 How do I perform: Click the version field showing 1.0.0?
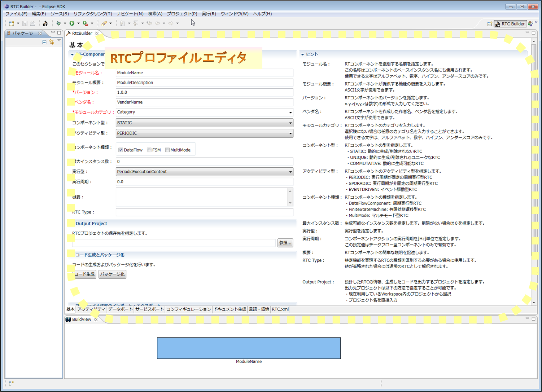(204, 92)
